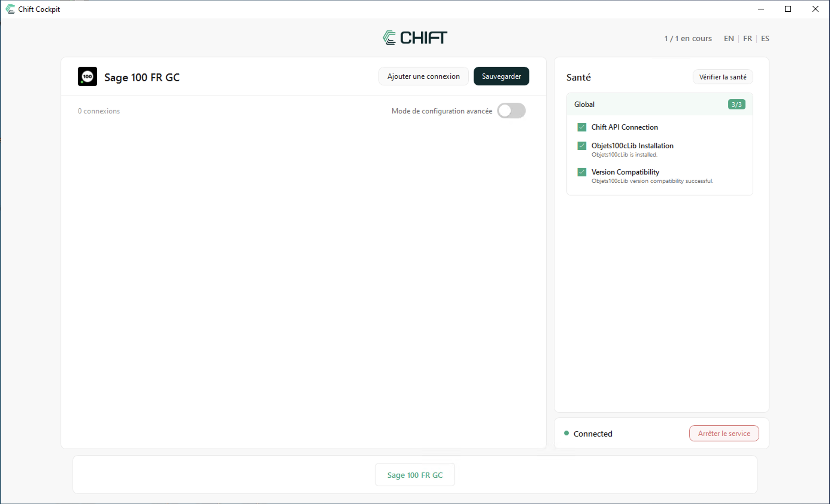
Task: Click the Global health section header
Action: tap(660, 104)
